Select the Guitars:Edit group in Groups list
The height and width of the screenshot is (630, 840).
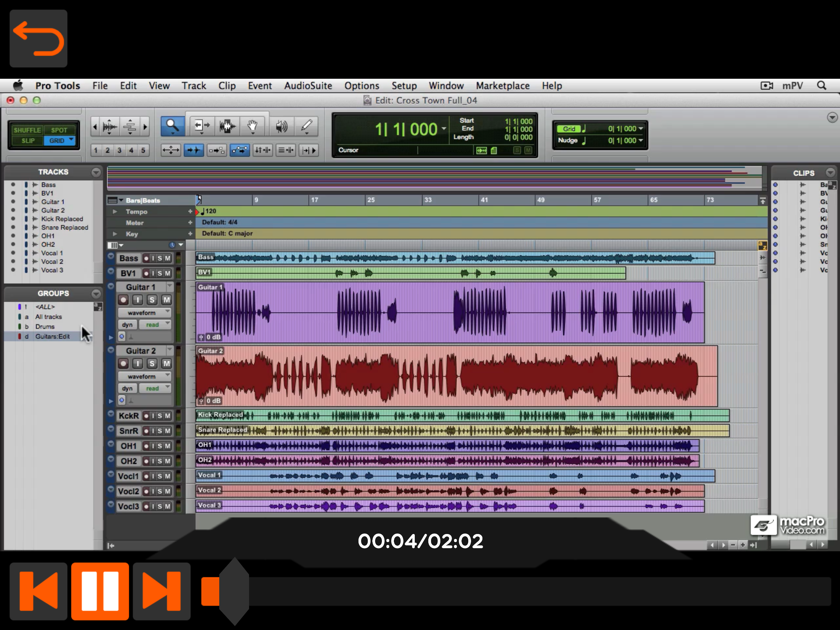tap(52, 336)
